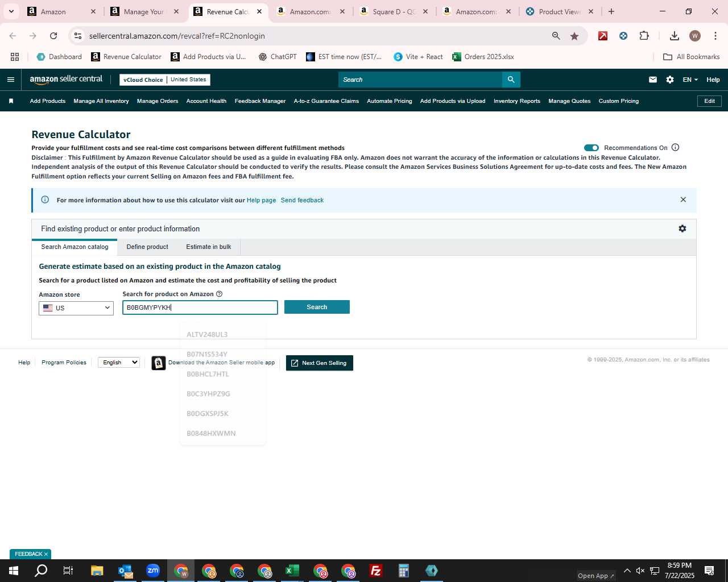Open the apps grid in bookmarks bar
728x582 pixels.
pos(15,57)
